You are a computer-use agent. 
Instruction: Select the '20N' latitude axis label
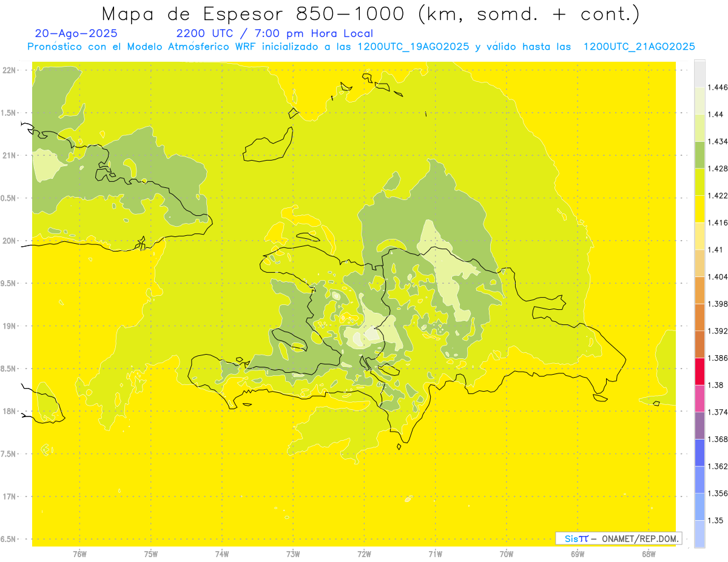(8, 241)
